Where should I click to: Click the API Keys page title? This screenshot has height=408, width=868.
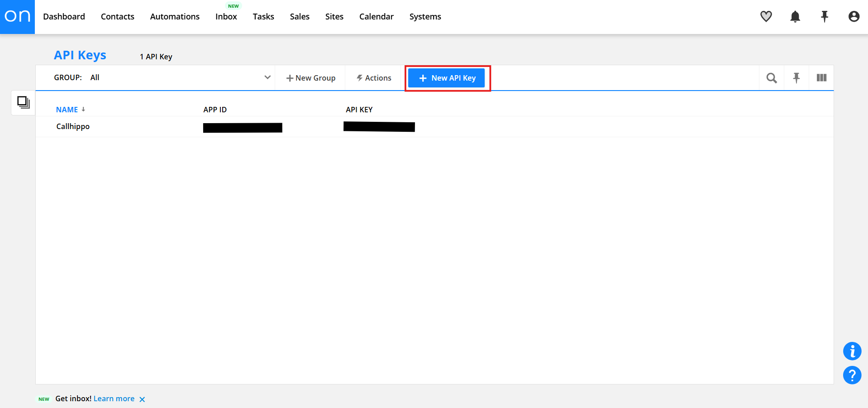pos(80,55)
